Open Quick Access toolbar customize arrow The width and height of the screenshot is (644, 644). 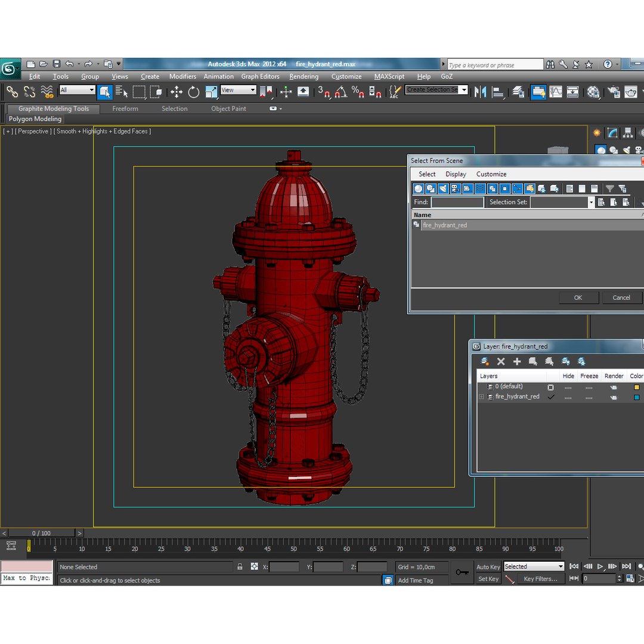pos(118,64)
